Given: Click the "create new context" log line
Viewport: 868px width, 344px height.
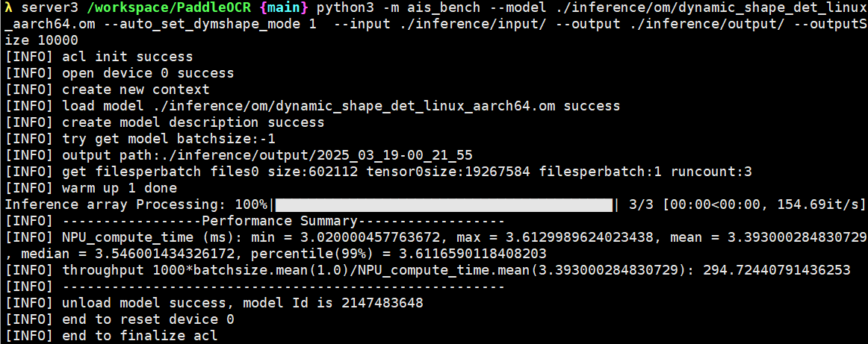Looking at the screenshot, I should point(135,90).
